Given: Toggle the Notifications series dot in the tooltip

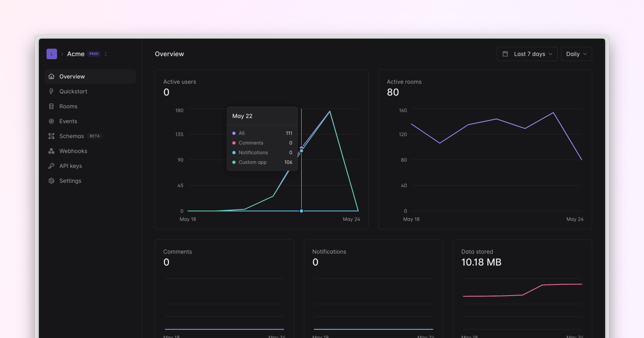Looking at the screenshot, I should coord(234,152).
